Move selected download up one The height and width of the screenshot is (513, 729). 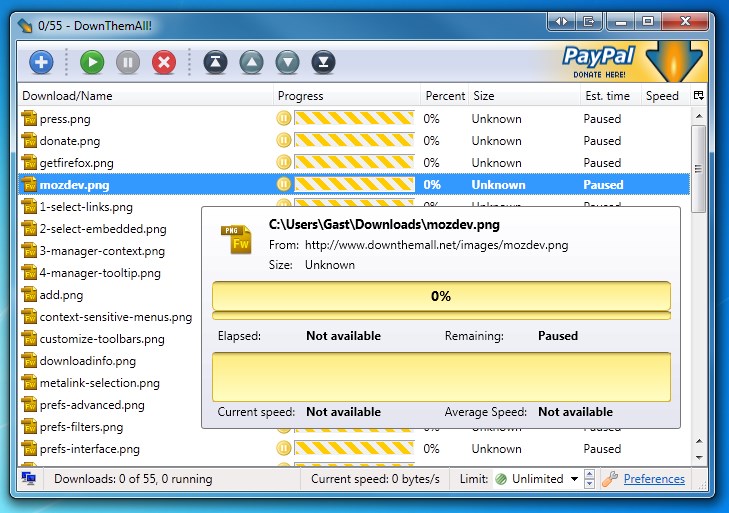pyautogui.click(x=252, y=62)
